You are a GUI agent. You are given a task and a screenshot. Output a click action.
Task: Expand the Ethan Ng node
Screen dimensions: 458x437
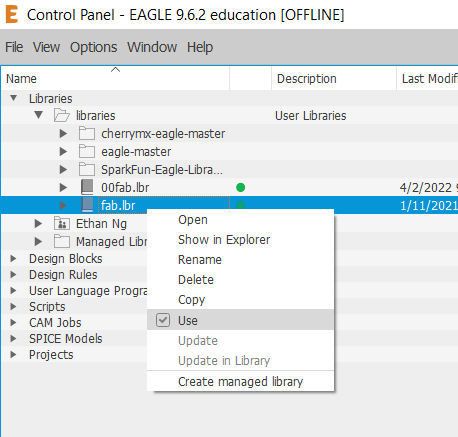(38, 224)
